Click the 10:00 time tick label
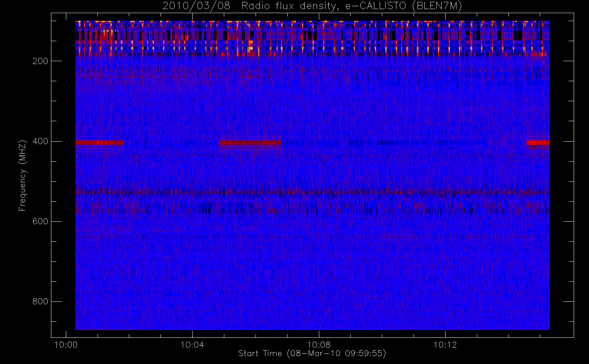The height and width of the screenshot is (364, 589). pos(66,345)
